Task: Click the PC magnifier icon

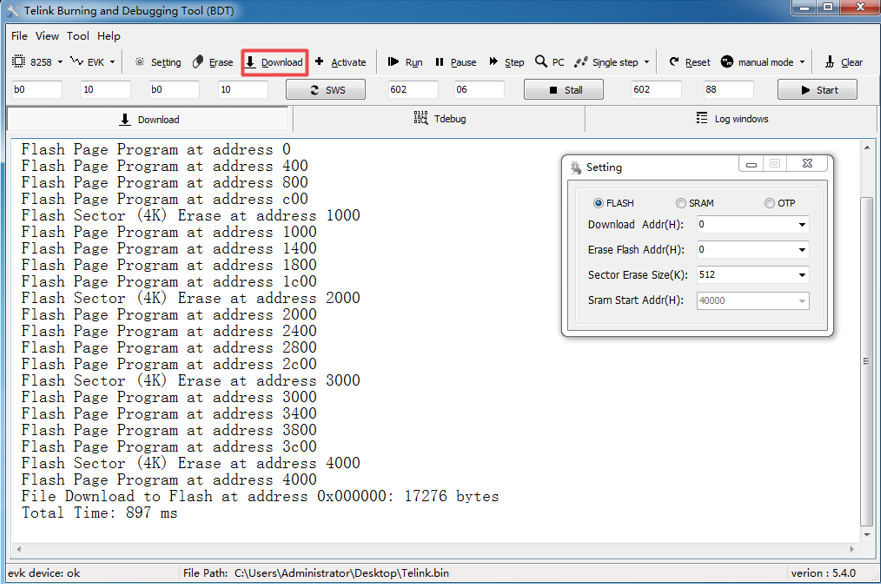Action: pyautogui.click(x=541, y=61)
